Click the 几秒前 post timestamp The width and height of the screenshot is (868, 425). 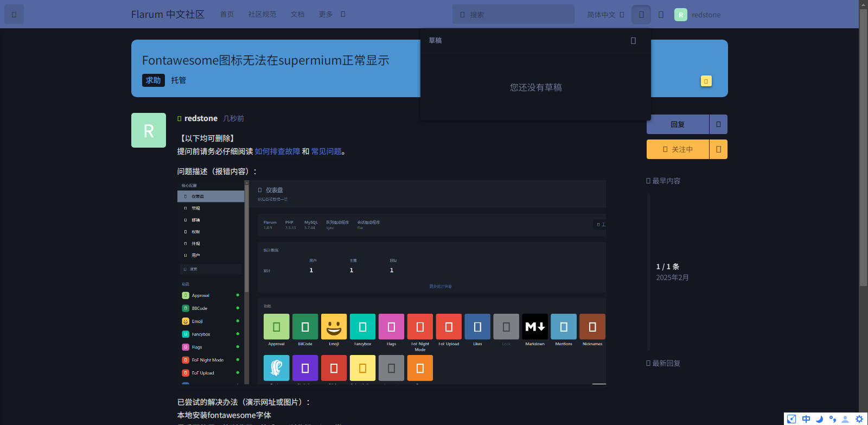(x=233, y=118)
